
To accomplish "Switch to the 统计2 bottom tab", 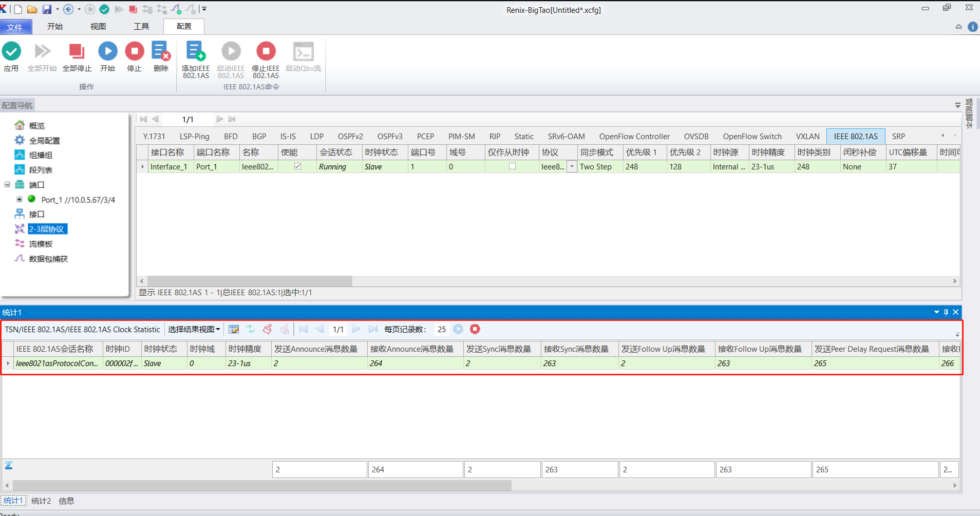I will (41, 501).
